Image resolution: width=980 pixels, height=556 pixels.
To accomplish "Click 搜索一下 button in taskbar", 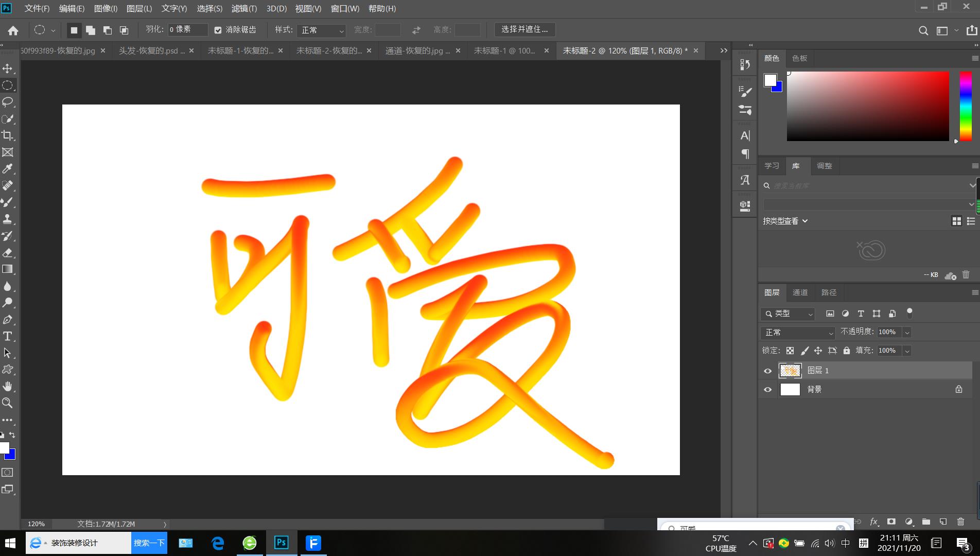I will (149, 543).
